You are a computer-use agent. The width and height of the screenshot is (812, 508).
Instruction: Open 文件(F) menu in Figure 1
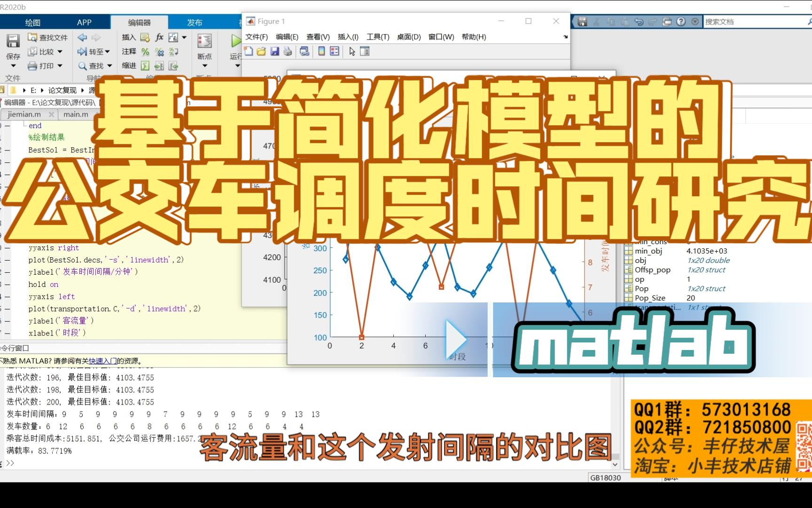pyautogui.click(x=257, y=37)
